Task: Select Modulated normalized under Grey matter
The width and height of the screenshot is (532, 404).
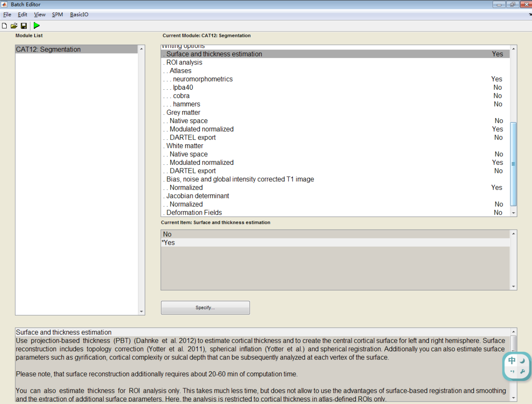Action: coord(335,129)
